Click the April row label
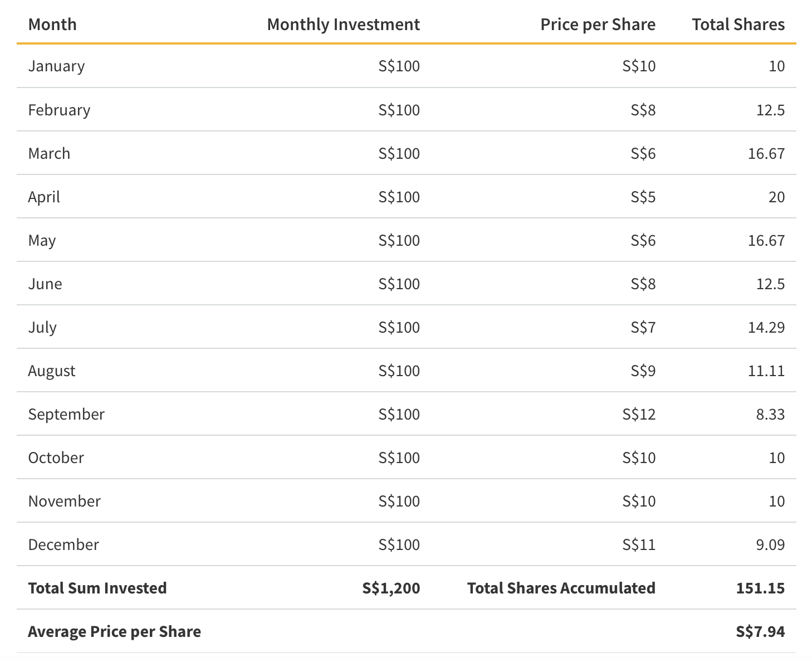 coord(44,197)
